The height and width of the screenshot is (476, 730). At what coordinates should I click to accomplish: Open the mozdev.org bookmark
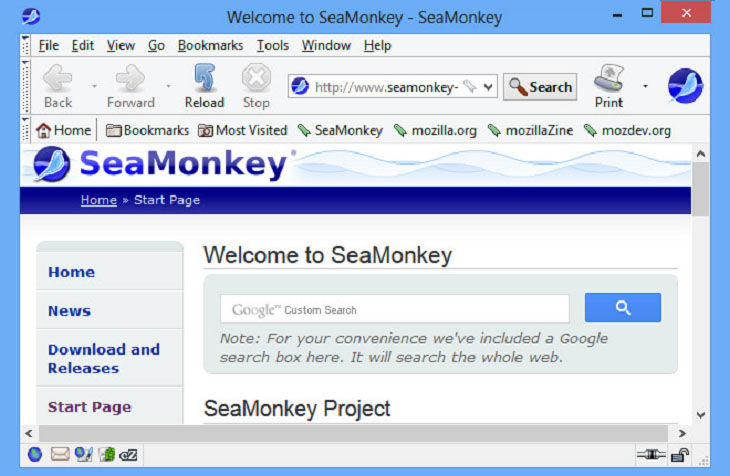pyautogui.click(x=628, y=130)
